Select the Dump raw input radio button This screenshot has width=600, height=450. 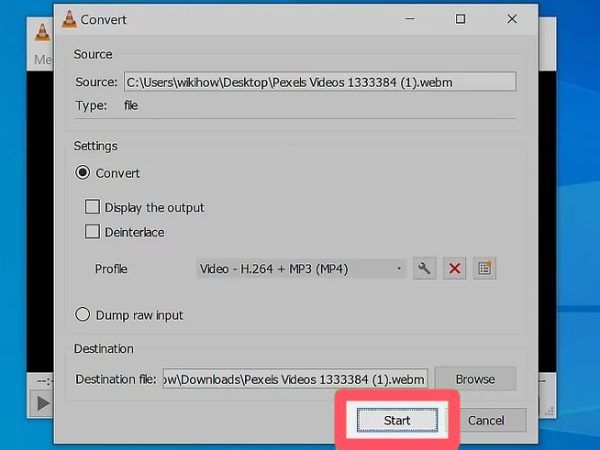coord(82,315)
